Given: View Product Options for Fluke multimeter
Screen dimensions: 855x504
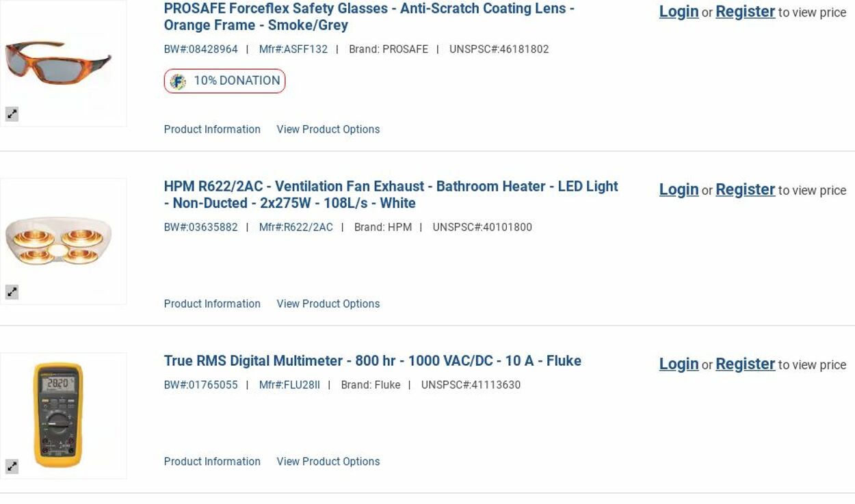Looking at the screenshot, I should pos(328,462).
